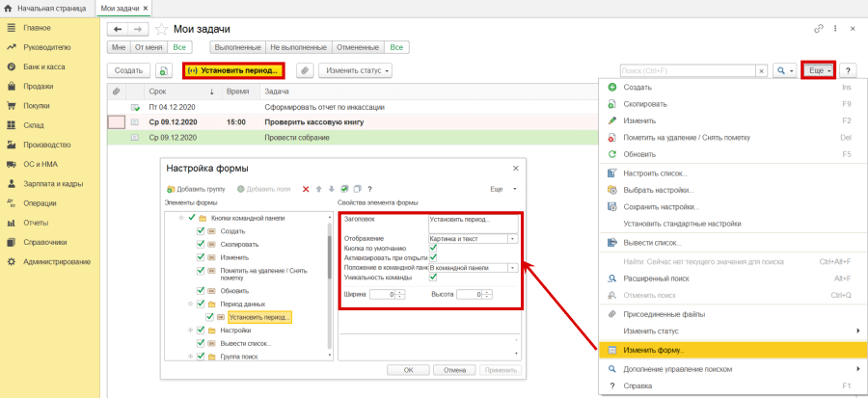The height and width of the screenshot is (398, 868).
Task: Click the question mark help button by Еще
Action: click(x=849, y=70)
